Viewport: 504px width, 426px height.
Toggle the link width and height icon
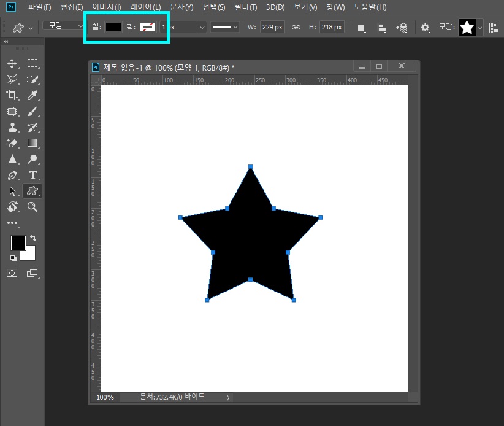click(296, 28)
